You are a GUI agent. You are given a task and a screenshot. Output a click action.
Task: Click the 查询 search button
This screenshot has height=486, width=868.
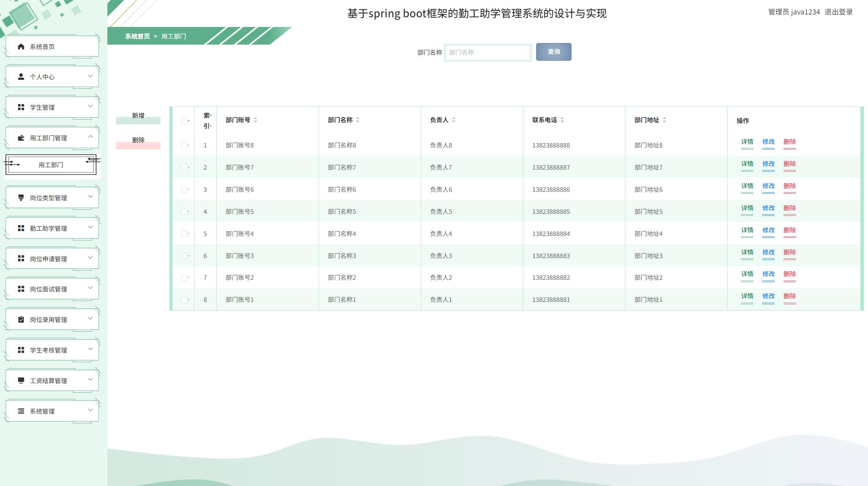coord(553,52)
